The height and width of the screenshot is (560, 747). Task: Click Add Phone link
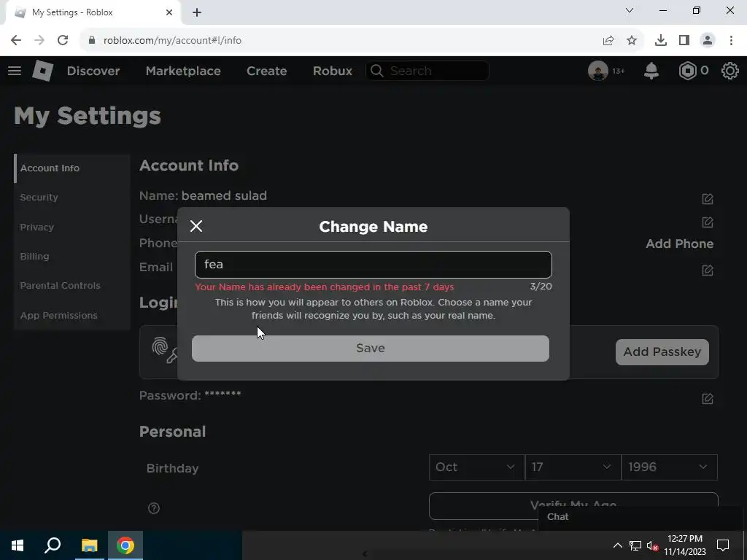coord(679,244)
